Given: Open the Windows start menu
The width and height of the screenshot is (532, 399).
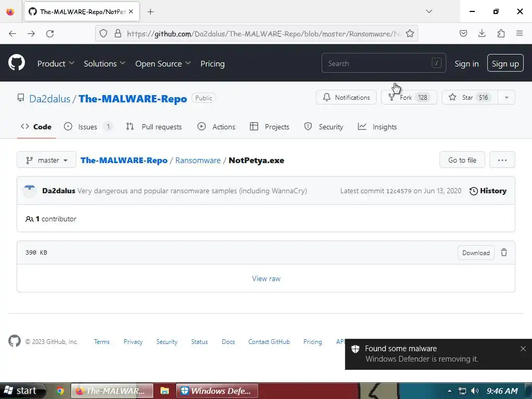Looking at the screenshot, I should 22,391.
